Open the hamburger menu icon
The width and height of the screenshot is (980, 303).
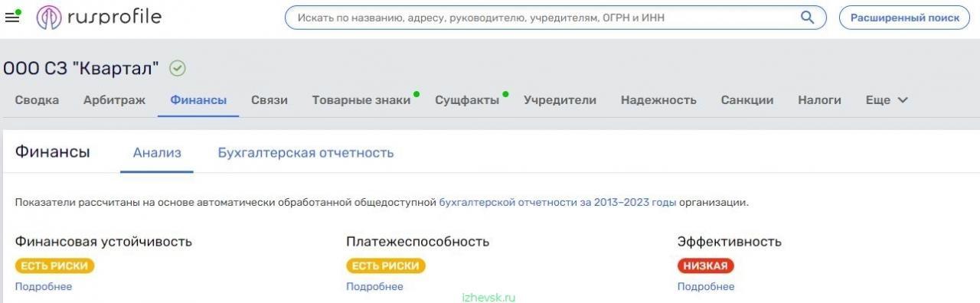point(11,17)
